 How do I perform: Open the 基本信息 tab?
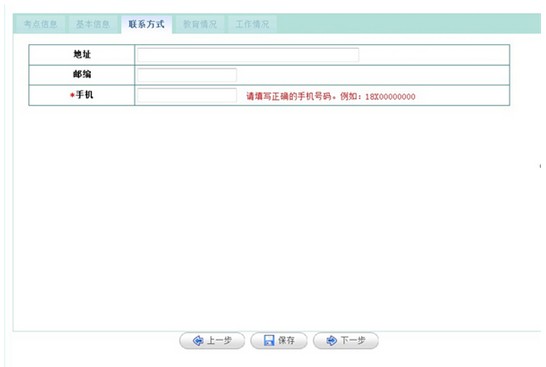point(93,24)
